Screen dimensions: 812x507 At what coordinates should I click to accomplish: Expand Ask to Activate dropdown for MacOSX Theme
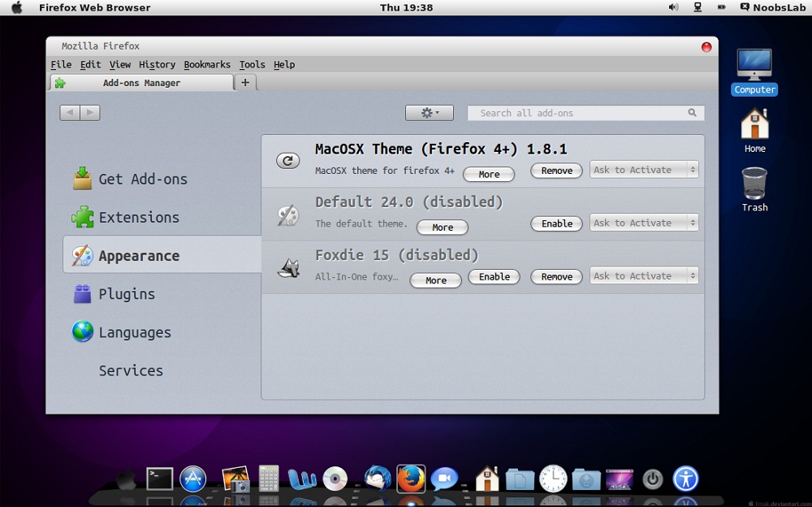click(644, 170)
